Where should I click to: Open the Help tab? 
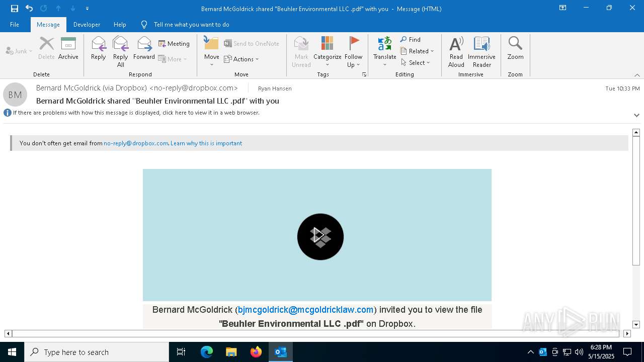[120, 25]
